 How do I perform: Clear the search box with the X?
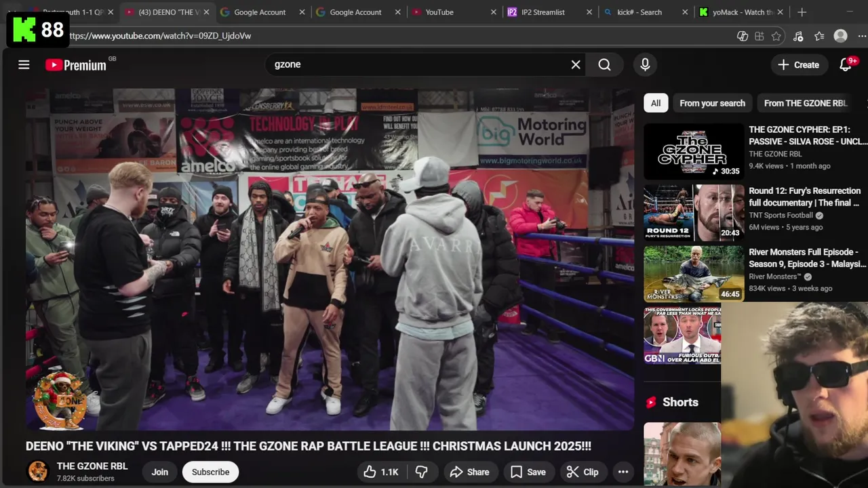point(576,64)
